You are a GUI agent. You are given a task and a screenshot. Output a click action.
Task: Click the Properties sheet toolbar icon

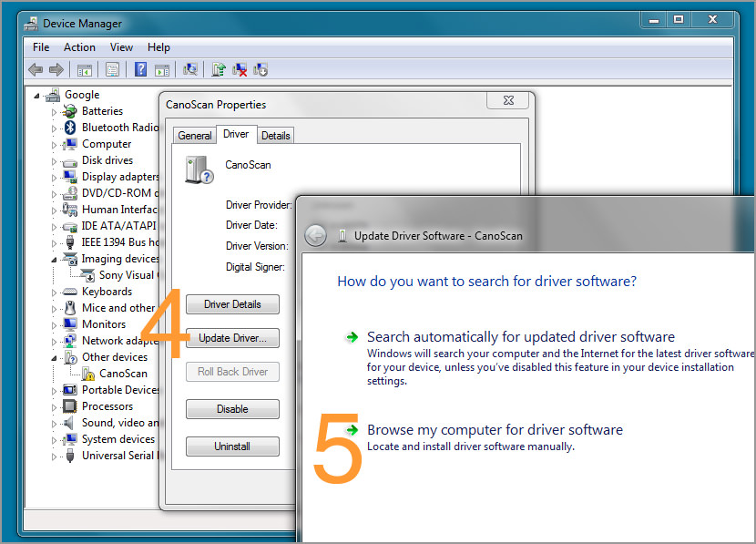point(112,70)
